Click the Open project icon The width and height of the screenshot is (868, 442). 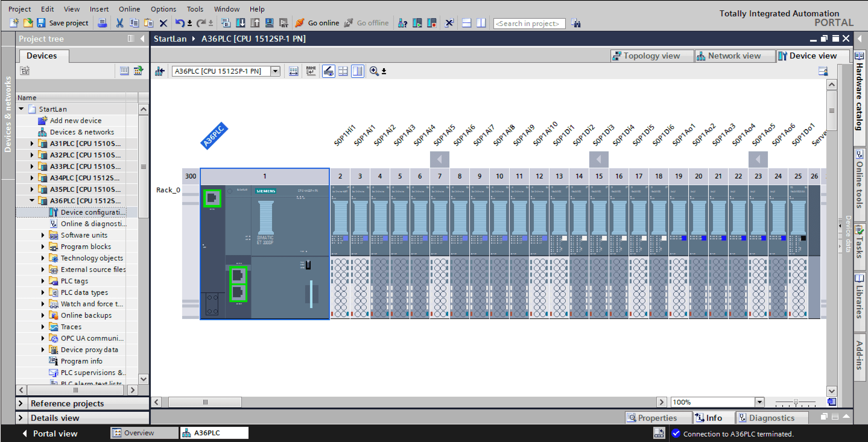[x=27, y=23]
